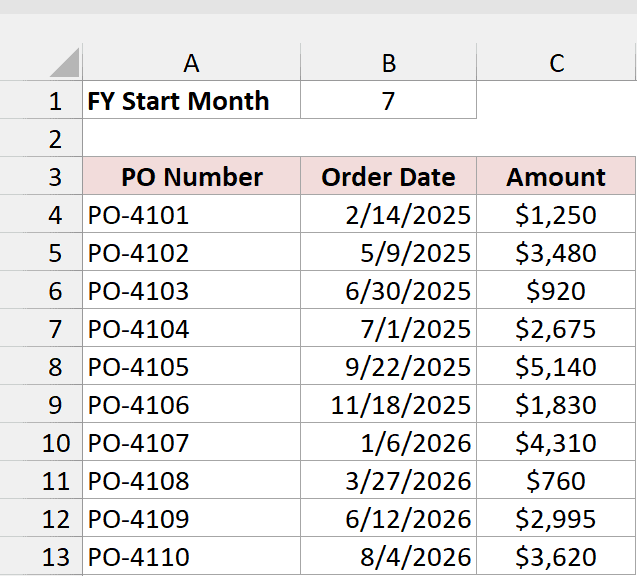
Task: Select row 13 header
Action: [41, 556]
